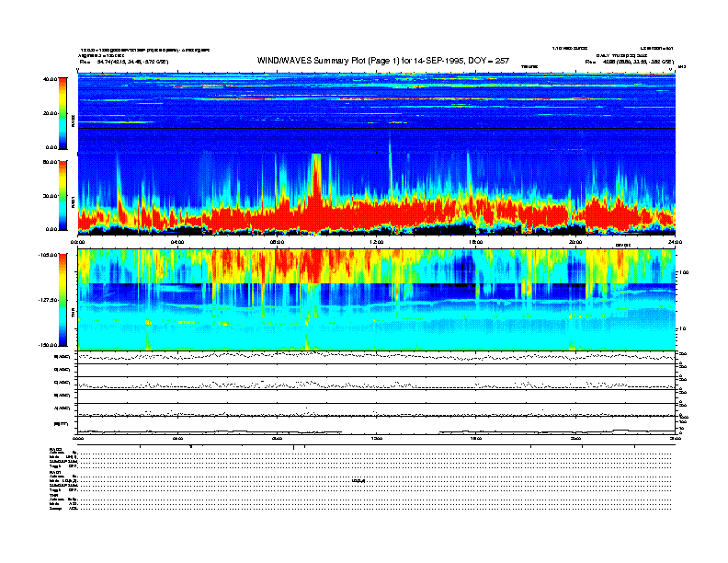
Task: Click the TNR color scale bar
Action: coord(63,300)
